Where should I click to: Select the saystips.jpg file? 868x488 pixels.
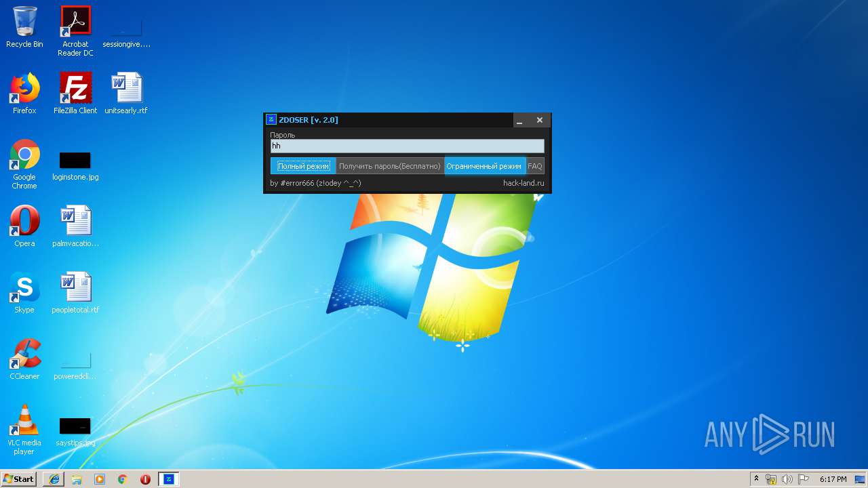(x=75, y=432)
